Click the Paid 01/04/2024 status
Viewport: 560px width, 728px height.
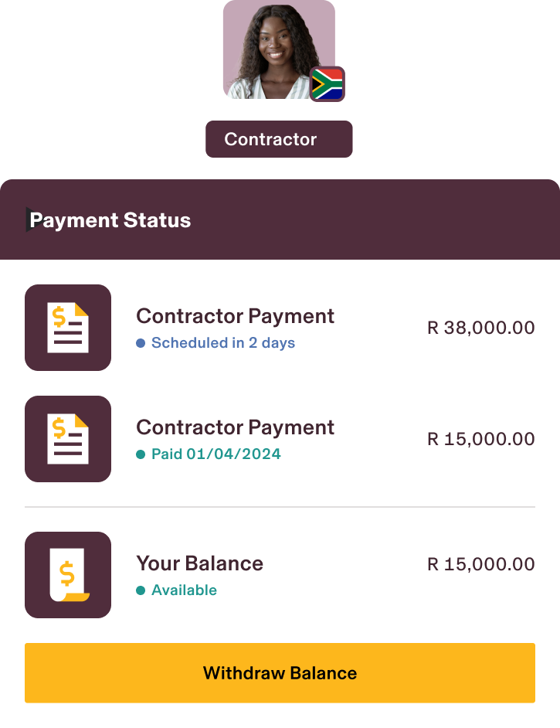(x=216, y=454)
